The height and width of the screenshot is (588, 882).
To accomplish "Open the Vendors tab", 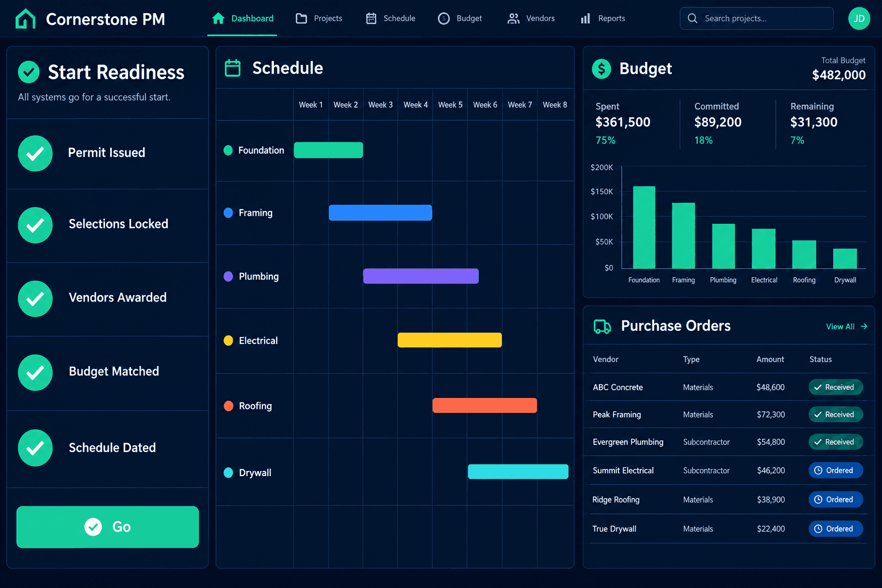I will point(531,18).
